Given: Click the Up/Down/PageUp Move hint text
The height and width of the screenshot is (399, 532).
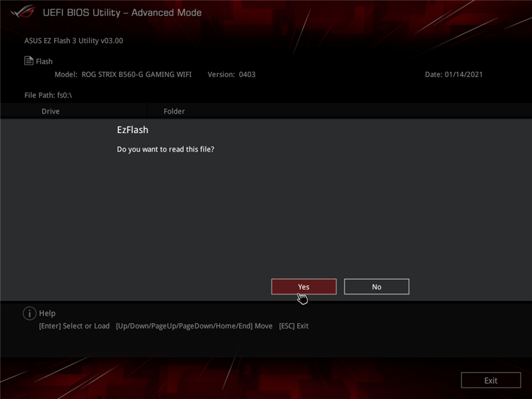Looking at the screenshot, I should (194, 326).
